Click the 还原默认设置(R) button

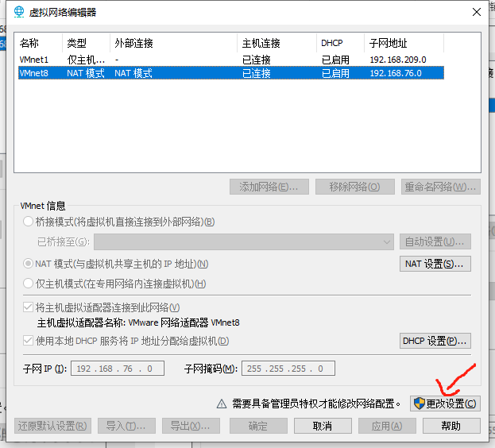coord(52,426)
